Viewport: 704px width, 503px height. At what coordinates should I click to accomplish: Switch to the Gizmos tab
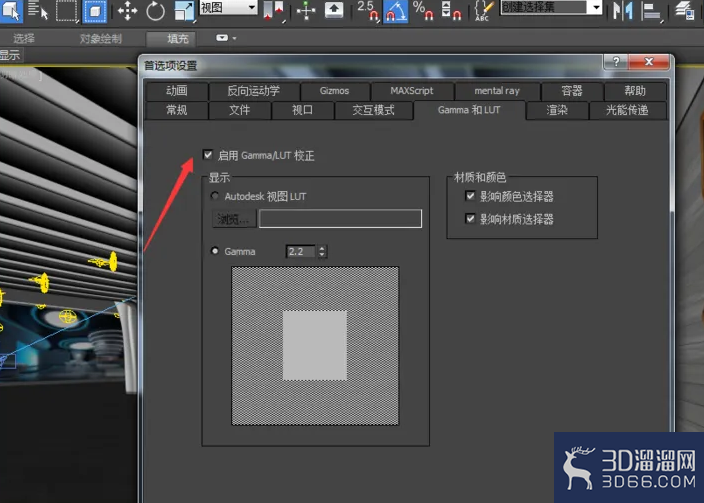pyautogui.click(x=335, y=91)
